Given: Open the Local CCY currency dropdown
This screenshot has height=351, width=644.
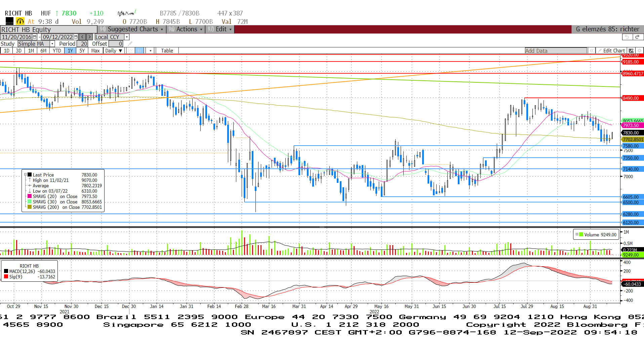Looking at the screenshot, I should coord(127,37).
